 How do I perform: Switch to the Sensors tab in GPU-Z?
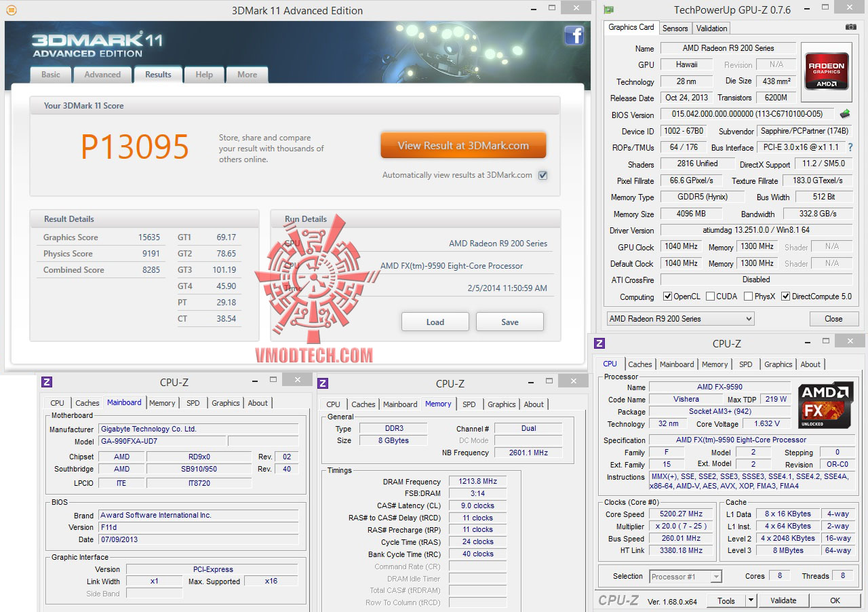[x=675, y=28]
